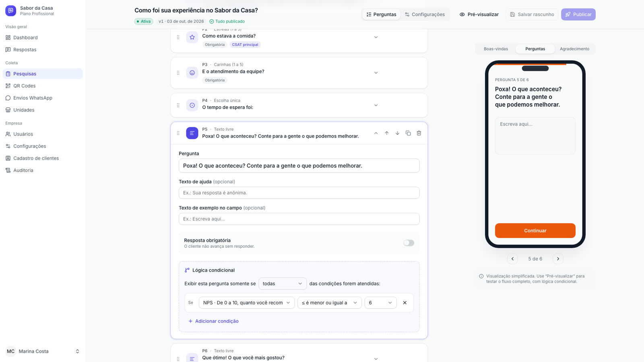
Task: Grab the drag handle of question P4
Action: [178, 105]
